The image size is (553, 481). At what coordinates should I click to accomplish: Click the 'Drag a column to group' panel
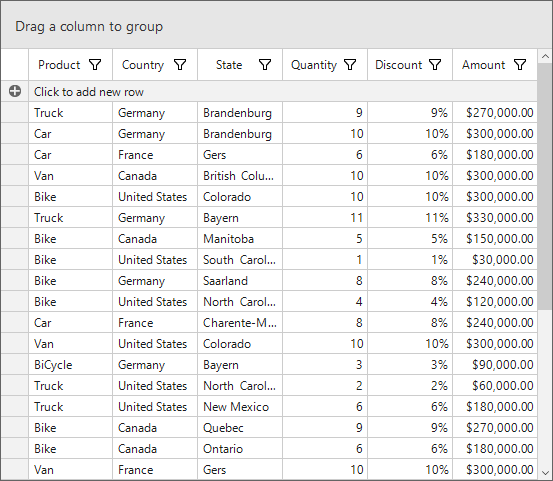tap(276, 25)
